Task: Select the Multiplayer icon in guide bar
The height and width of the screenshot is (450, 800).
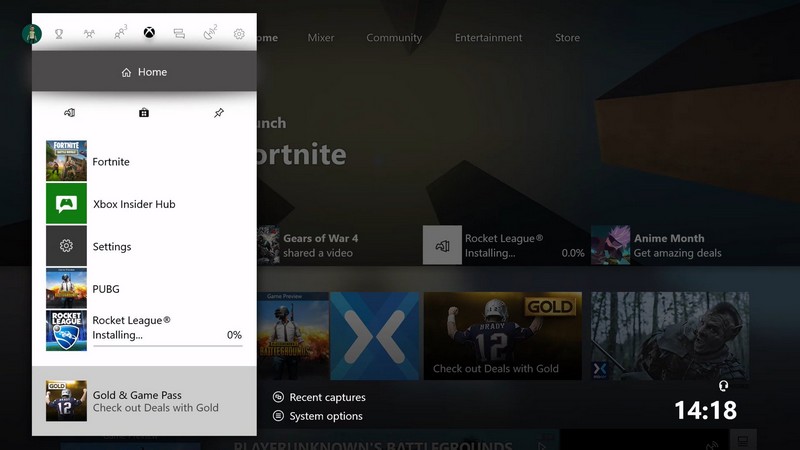Action: (x=89, y=34)
